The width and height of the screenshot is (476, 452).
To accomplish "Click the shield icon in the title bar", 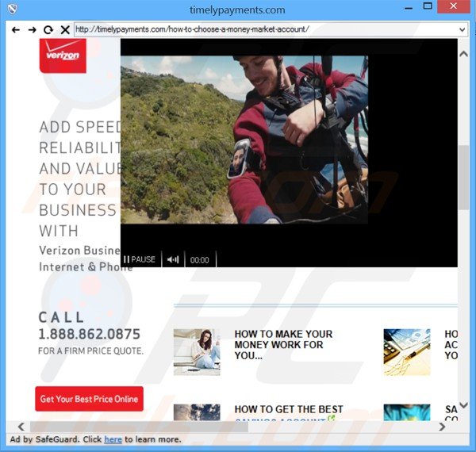I will tap(12, 9).
